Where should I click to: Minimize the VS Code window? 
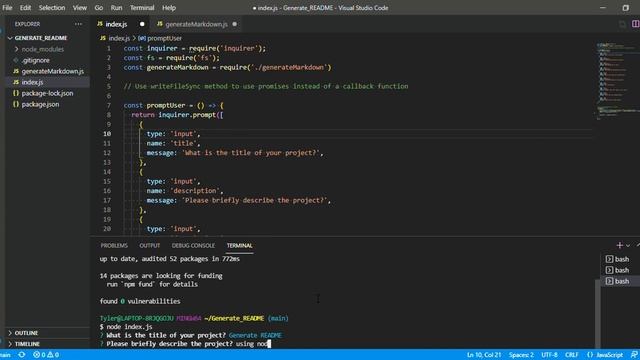coord(602,8)
